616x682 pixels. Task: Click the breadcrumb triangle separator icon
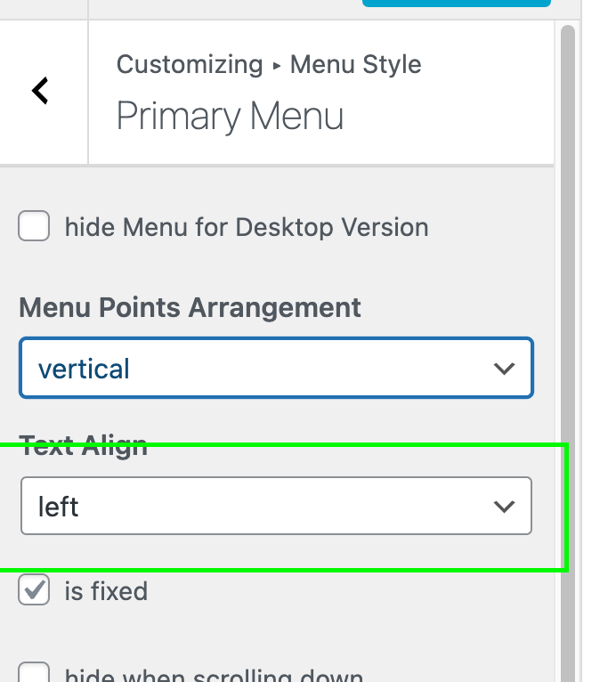(x=276, y=66)
